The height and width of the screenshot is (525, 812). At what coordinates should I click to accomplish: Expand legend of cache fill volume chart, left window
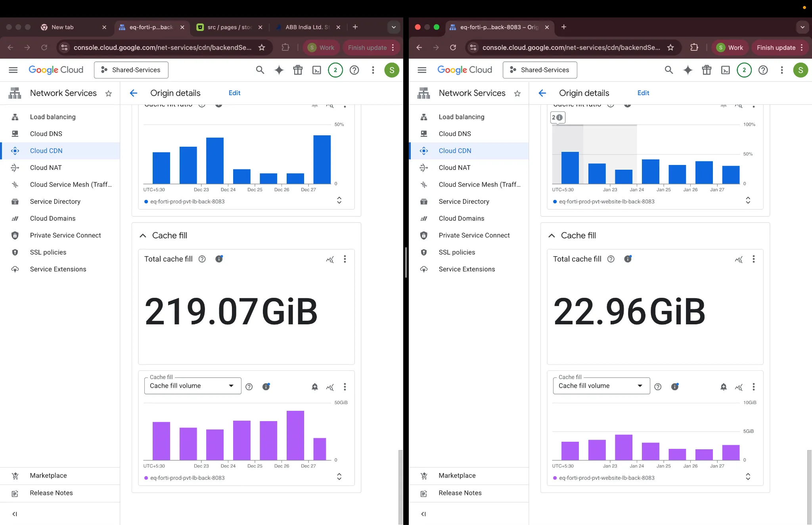click(x=339, y=477)
